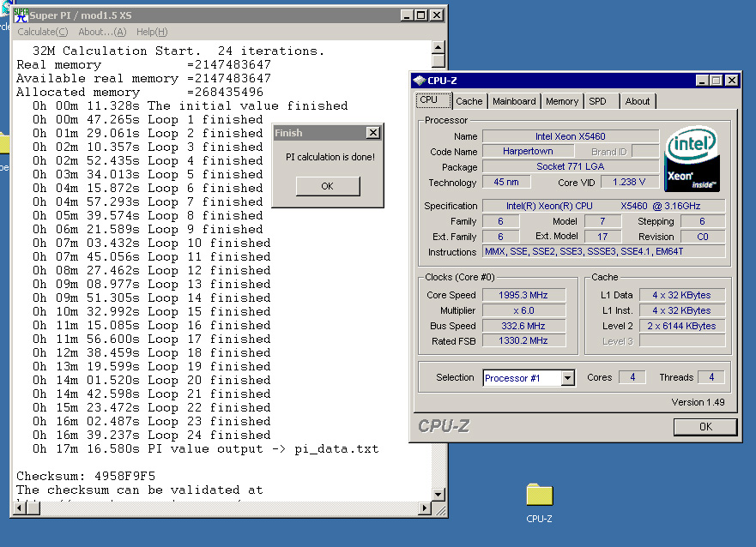Click the L1 Inst. value 4 x 32 KBytes
Image resolution: width=756 pixels, height=547 pixels.
coord(681,310)
